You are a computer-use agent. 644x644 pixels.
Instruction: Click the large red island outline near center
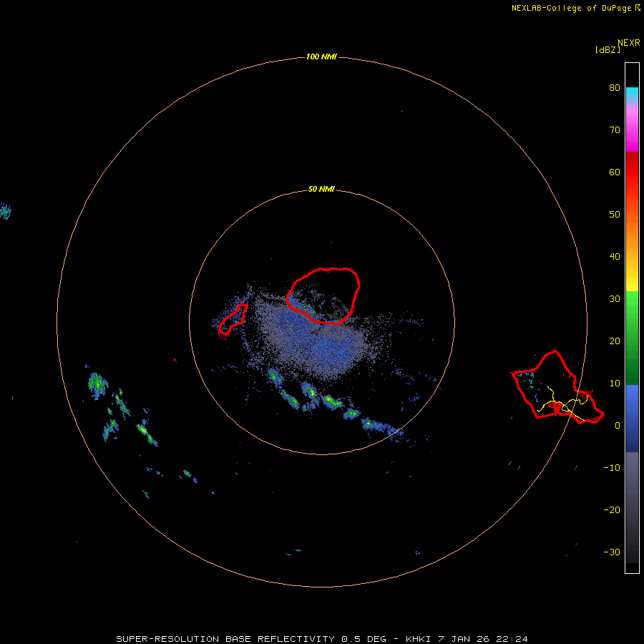pos(323,296)
